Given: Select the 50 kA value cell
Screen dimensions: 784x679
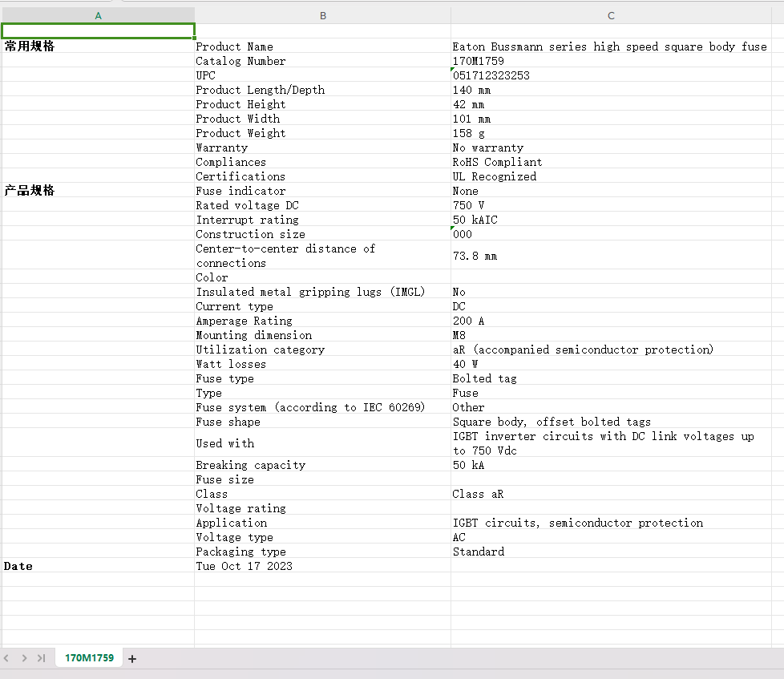Looking at the screenshot, I should [611, 464].
